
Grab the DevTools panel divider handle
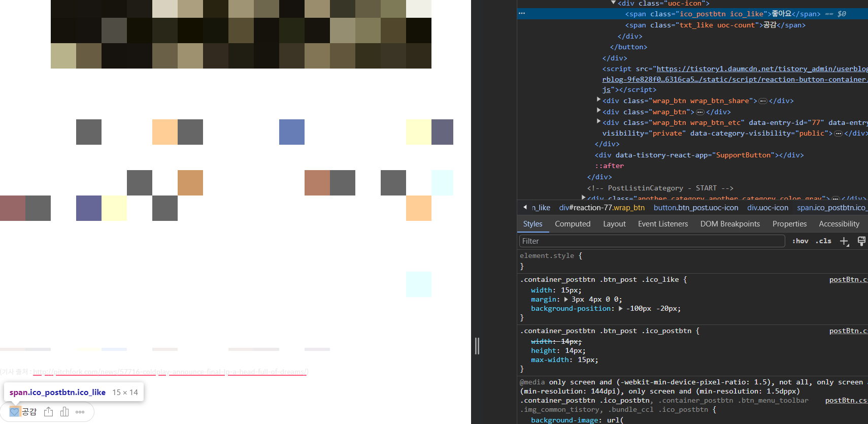click(477, 346)
